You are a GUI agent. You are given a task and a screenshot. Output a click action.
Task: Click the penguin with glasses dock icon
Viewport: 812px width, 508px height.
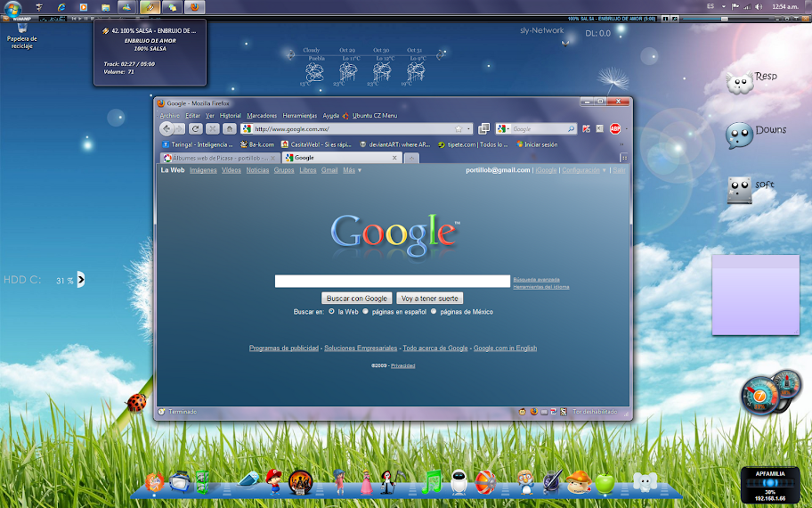click(527, 482)
